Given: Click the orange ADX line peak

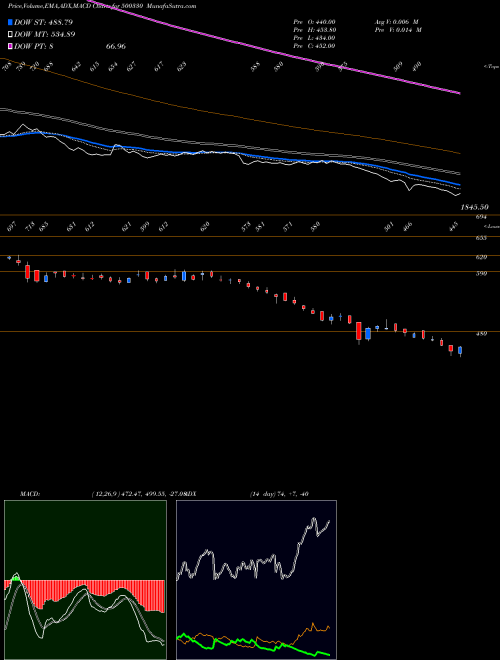Looking at the screenshot, I should (313, 623).
